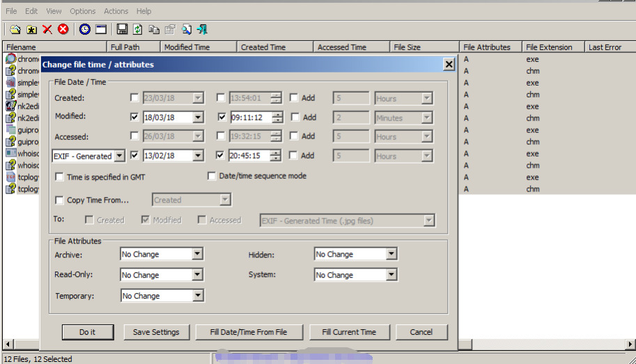636x364 pixels.
Task: Toggle 'Time is specified in GMT' checkbox
Action: tap(60, 177)
